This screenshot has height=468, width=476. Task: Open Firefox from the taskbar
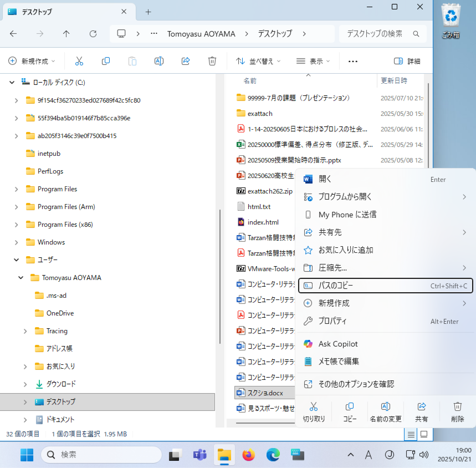[249, 455]
